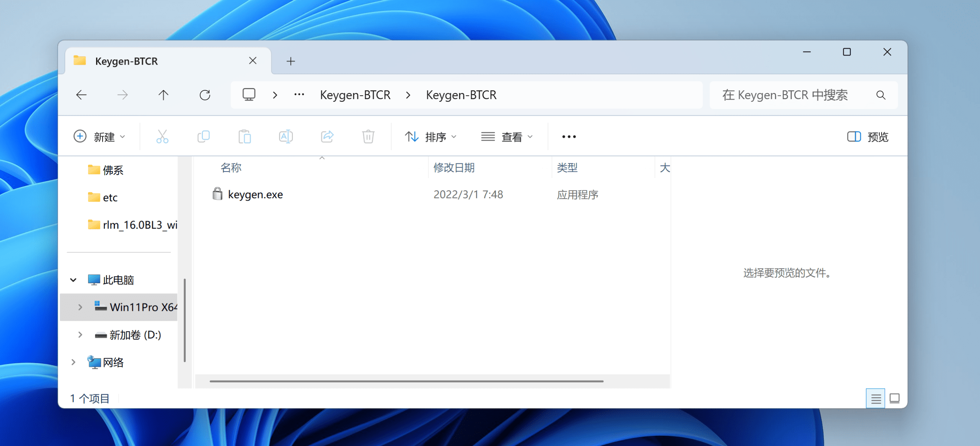Switch to large thumbnails view
Screen dimensions: 980x446
coord(895,399)
